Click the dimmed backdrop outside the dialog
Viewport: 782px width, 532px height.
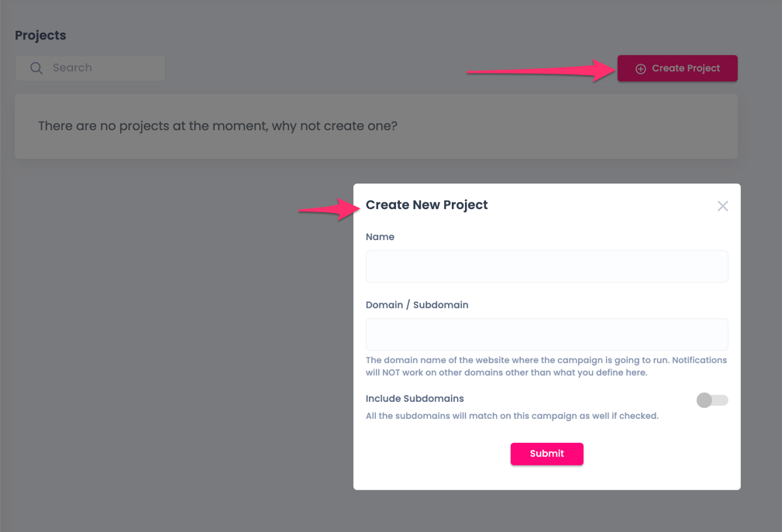[x=155, y=348]
